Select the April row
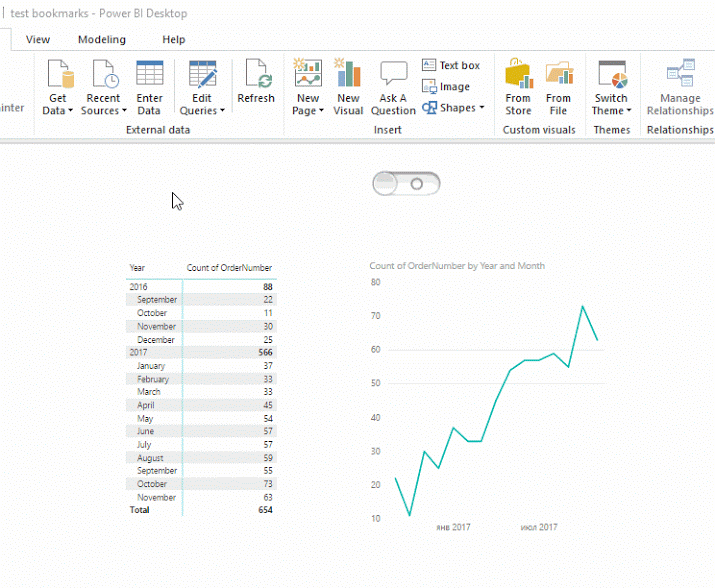715x588 pixels. (x=201, y=405)
